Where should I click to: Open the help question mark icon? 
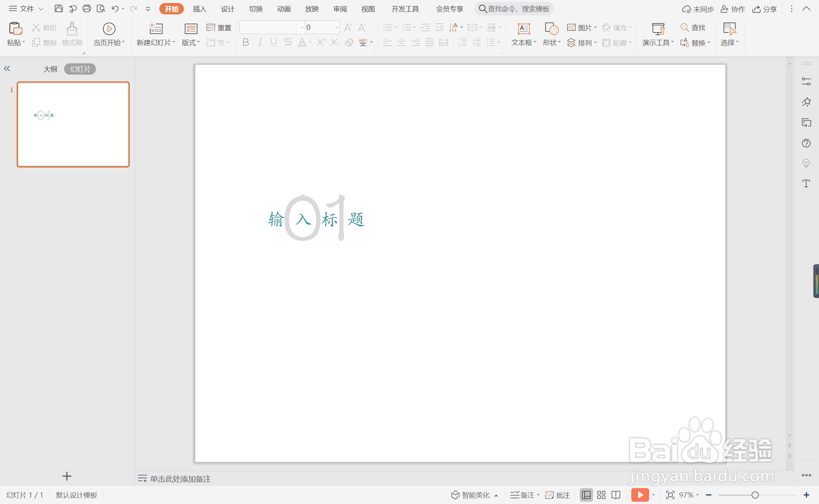[806, 143]
